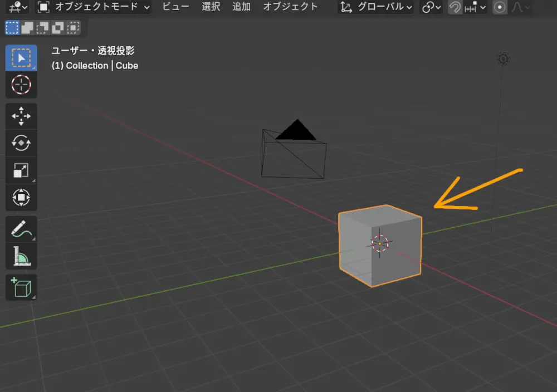
Task: Choose the subtract selection mode icon
Action: tap(42, 28)
